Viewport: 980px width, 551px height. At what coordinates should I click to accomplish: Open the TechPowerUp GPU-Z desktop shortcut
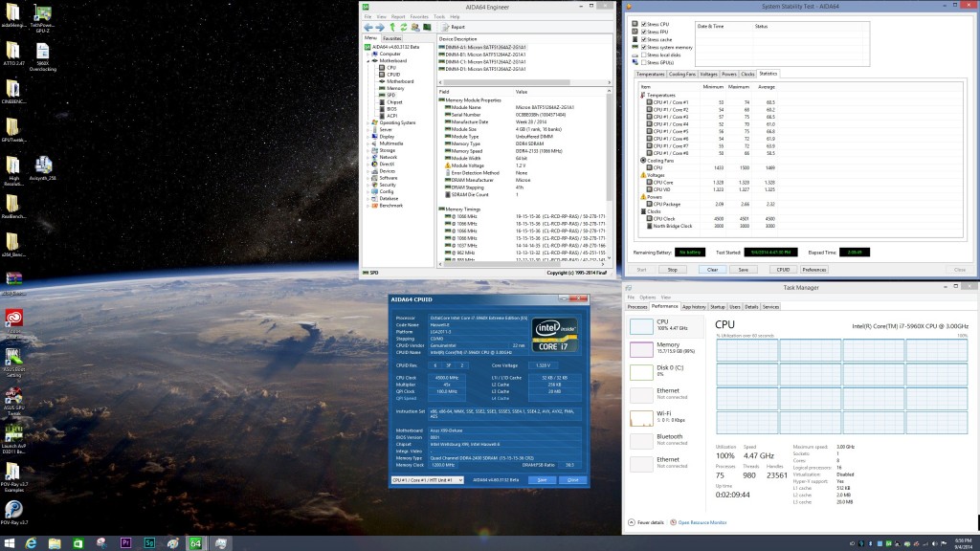pos(42,18)
